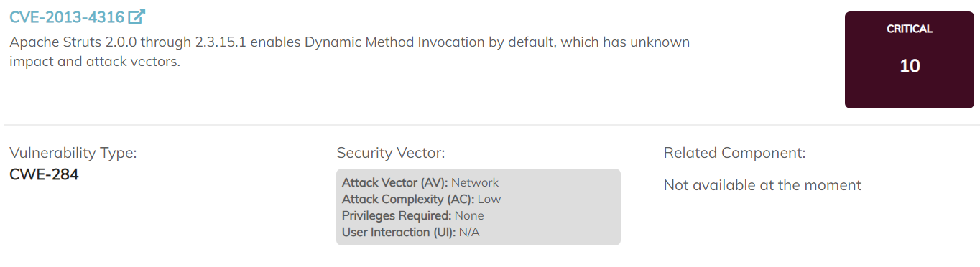The height and width of the screenshot is (267, 980).
Task: Select the User Interaction (UI) label
Action: pyautogui.click(x=399, y=232)
